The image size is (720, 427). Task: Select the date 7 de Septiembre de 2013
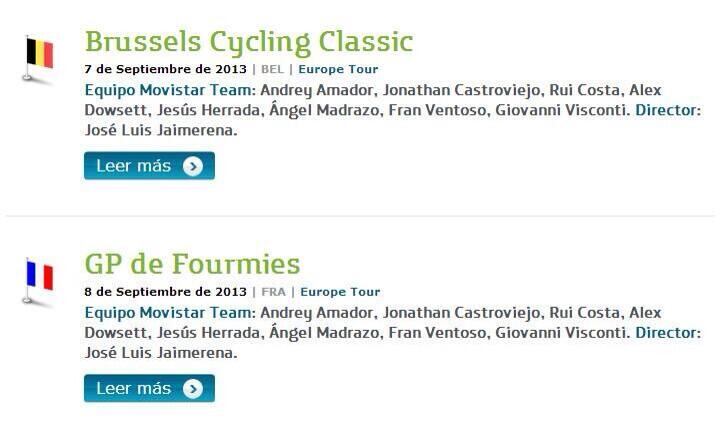pos(165,69)
